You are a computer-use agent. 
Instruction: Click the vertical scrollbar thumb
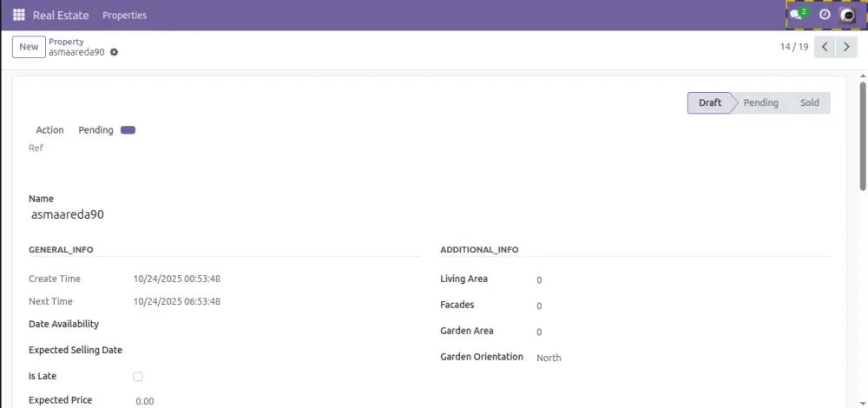863,136
